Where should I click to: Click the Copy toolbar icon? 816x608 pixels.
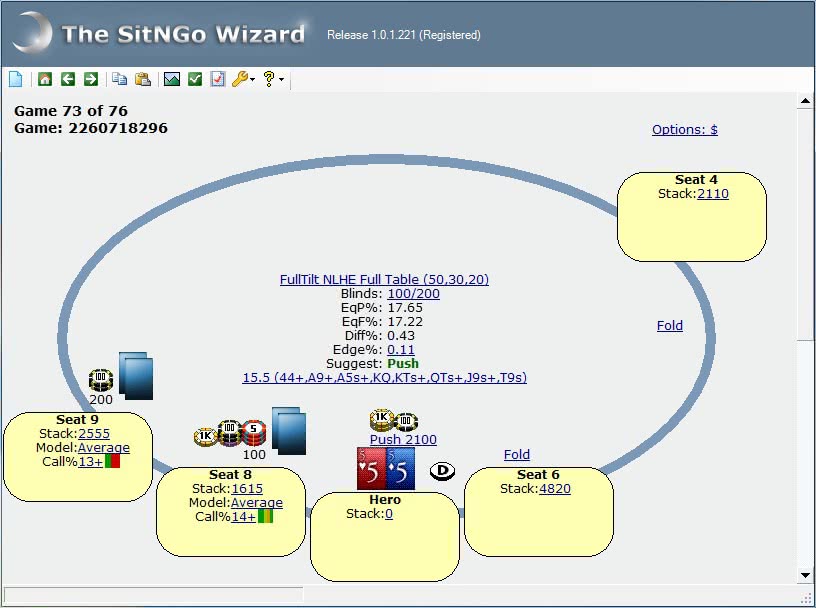point(120,79)
